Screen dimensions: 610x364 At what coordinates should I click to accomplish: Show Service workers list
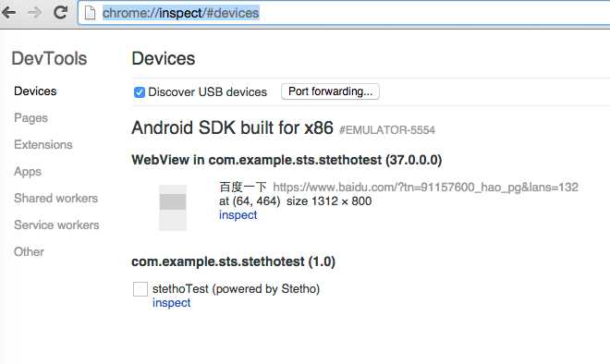click(x=56, y=224)
